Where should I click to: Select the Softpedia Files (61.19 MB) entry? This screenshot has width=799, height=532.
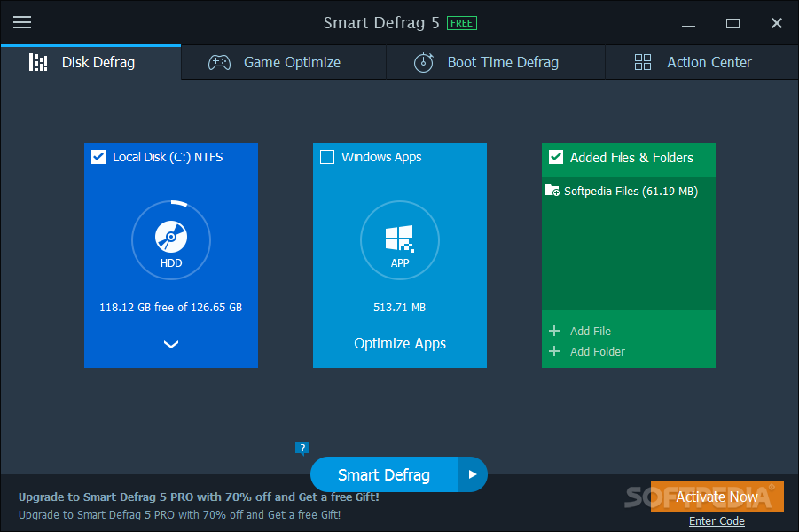point(629,192)
